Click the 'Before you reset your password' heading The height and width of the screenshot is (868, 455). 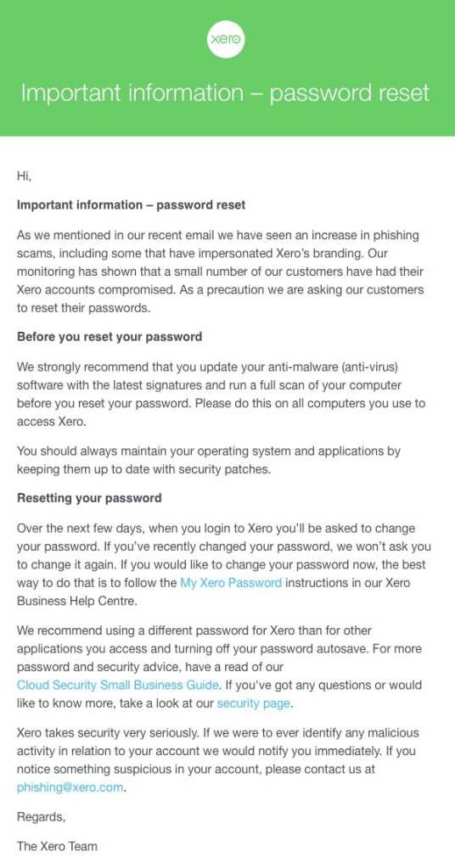coord(110,337)
